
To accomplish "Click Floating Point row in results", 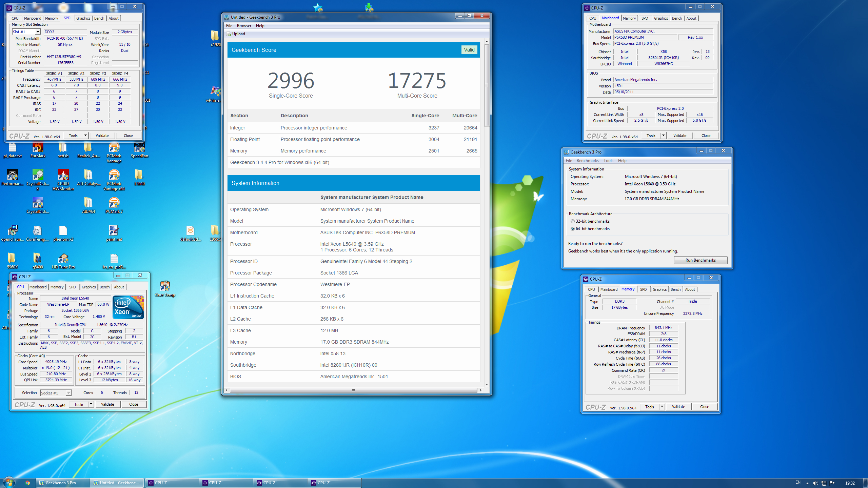I will click(x=354, y=139).
